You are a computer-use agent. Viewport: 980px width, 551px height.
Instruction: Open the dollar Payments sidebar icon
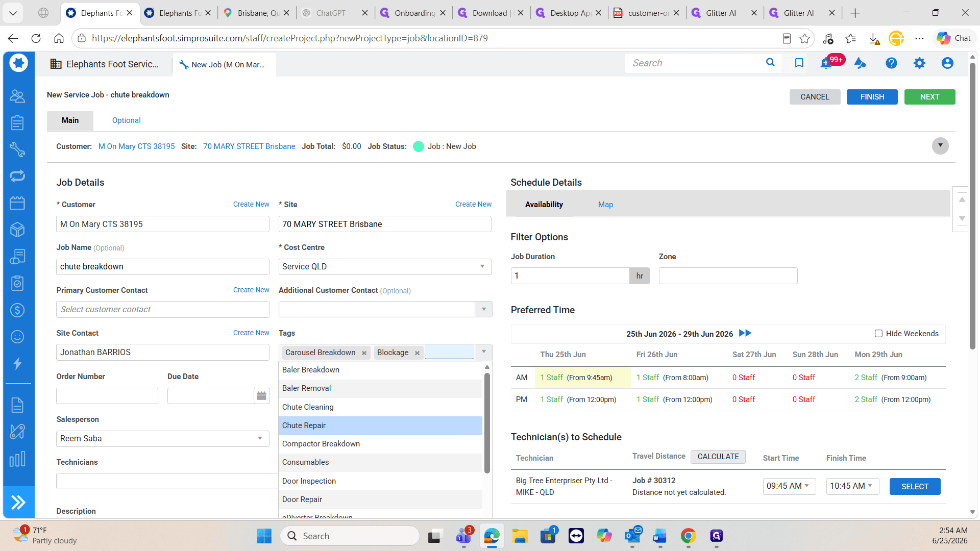click(x=17, y=310)
